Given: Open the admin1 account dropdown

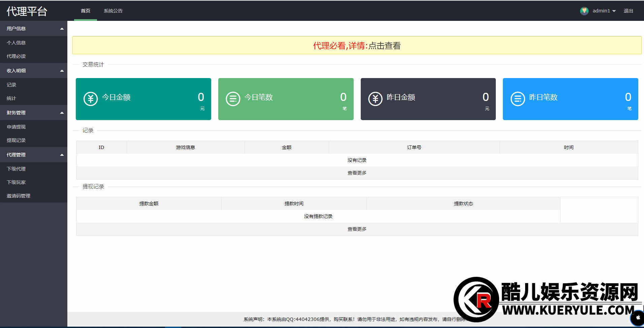Looking at the screenshot, I should click(604, 11).
